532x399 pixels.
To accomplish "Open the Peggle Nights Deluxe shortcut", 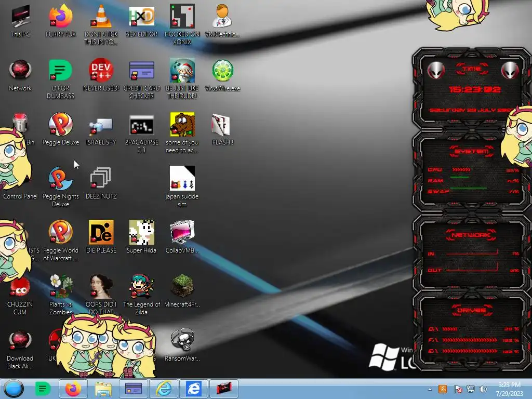I will [61, 187].
